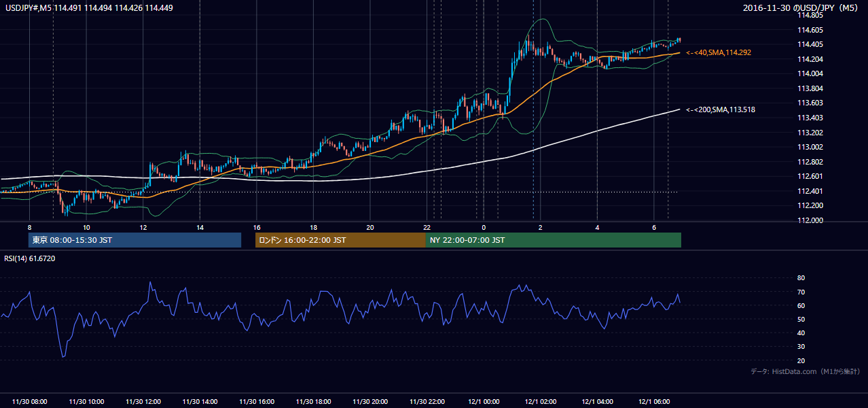This screenshot has width=868, height=408.
Task: Click price axis label 113.603
Action: coord(812,103)
